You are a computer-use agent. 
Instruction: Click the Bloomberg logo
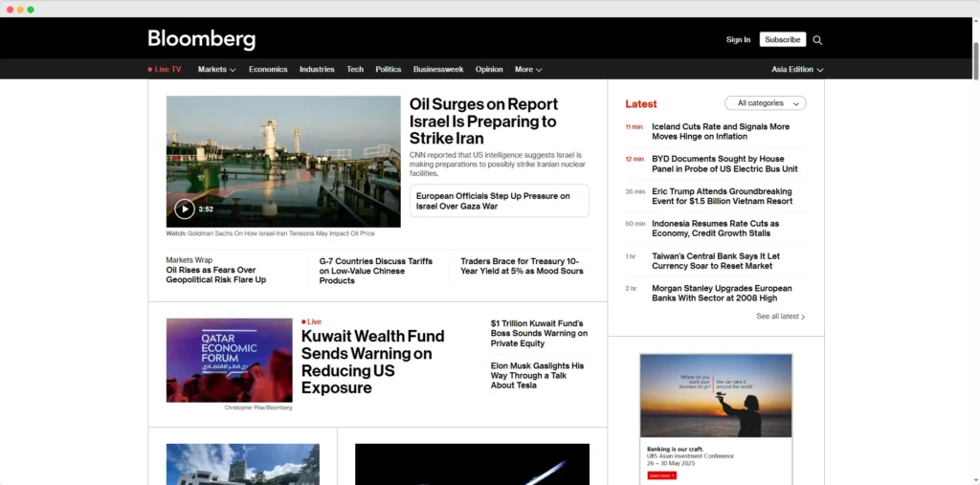point(201,39)
